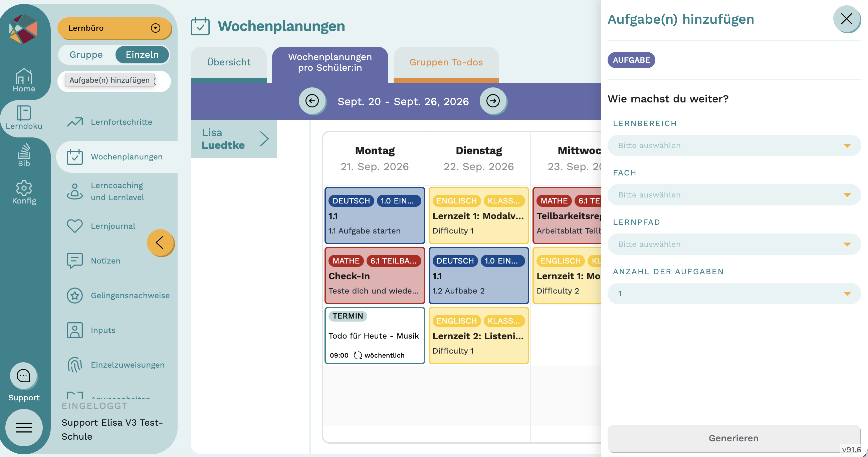Go to next week with right arrow
The width and height of the screenshot is (868, 457).
point(493,101)
